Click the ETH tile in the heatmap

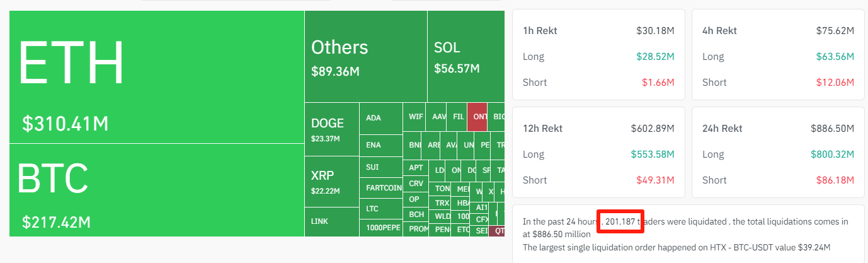[x=157, y=77]
